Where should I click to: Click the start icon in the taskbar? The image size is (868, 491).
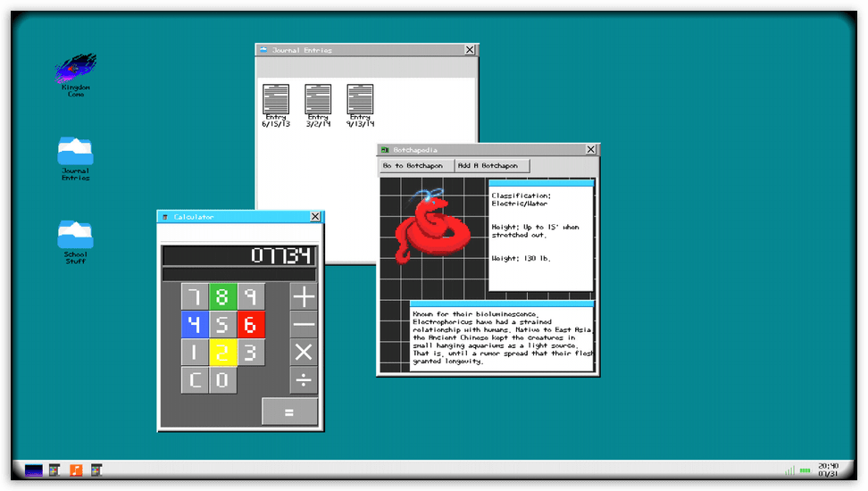click(34, 470)
